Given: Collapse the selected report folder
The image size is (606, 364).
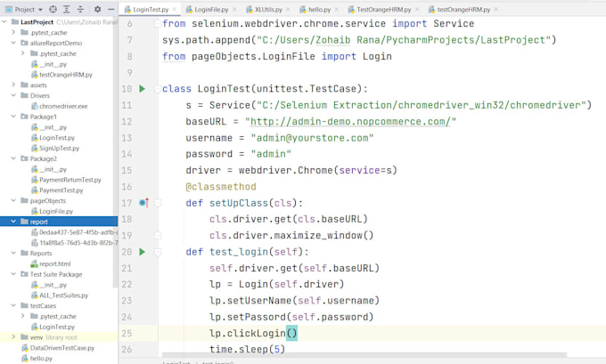Looking at the screenshot, I should point(13,222).
